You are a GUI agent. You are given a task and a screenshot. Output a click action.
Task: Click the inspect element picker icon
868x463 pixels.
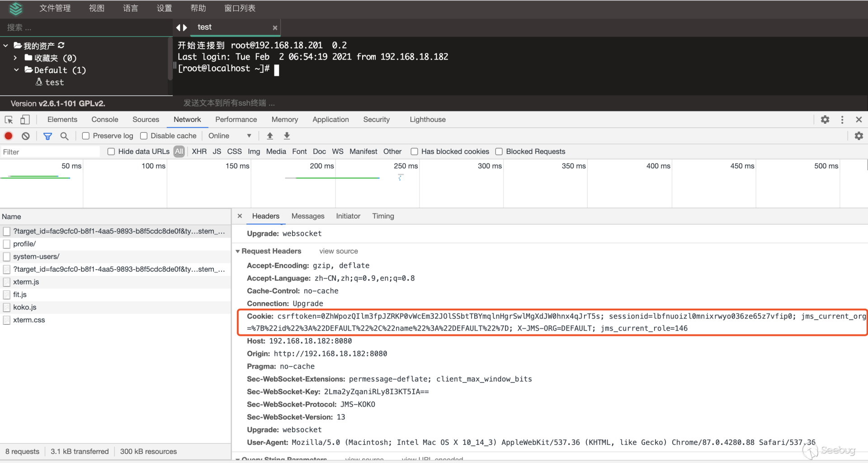[9, 120]
